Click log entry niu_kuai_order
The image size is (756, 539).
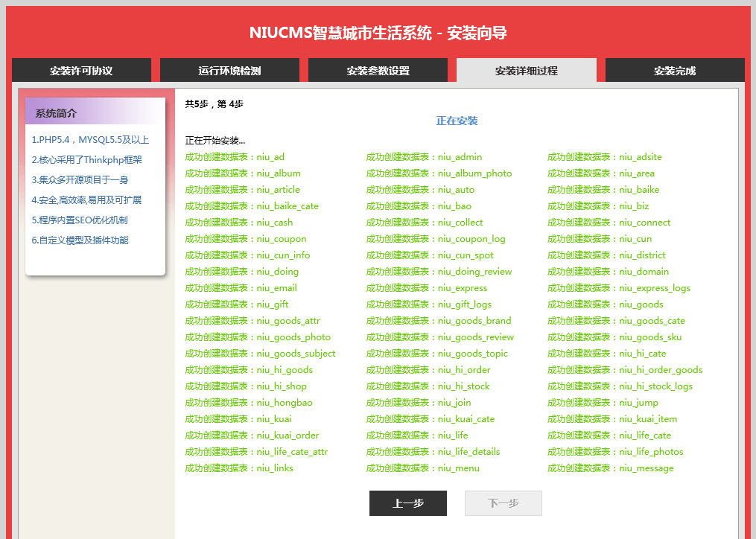pos(252,436)
